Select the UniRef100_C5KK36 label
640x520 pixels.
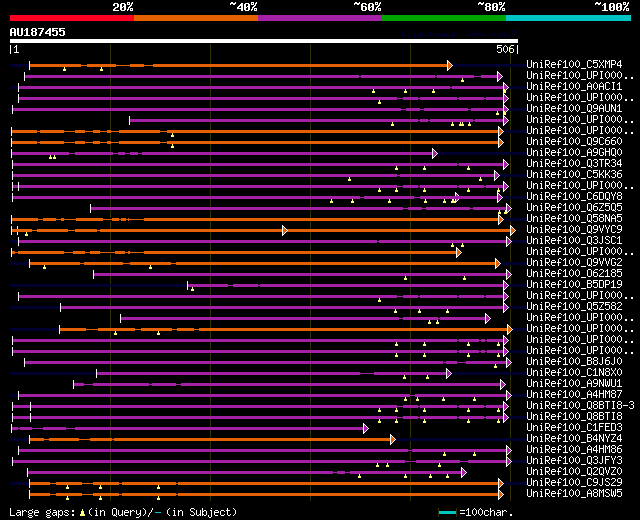(574, 175)
